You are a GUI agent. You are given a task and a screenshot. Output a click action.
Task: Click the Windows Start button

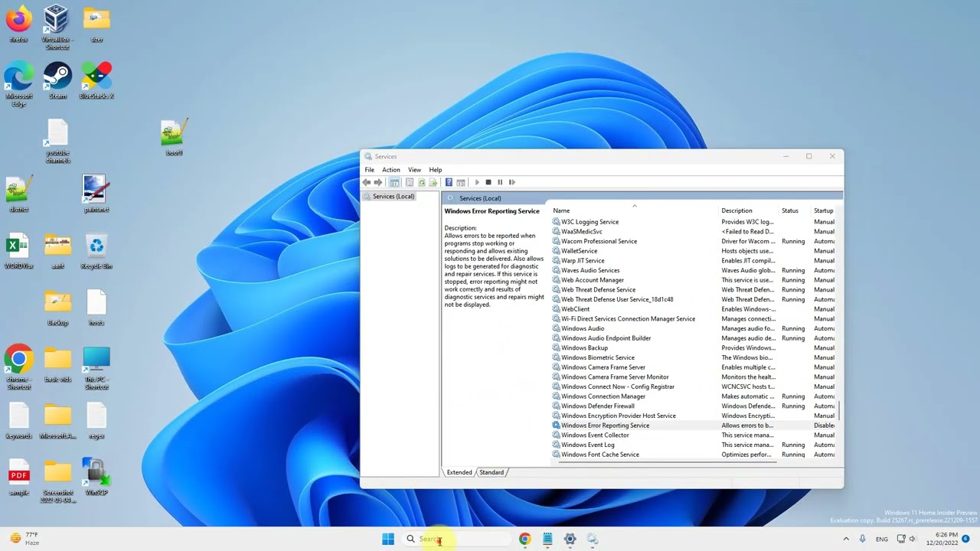click(x=388, y=539)
